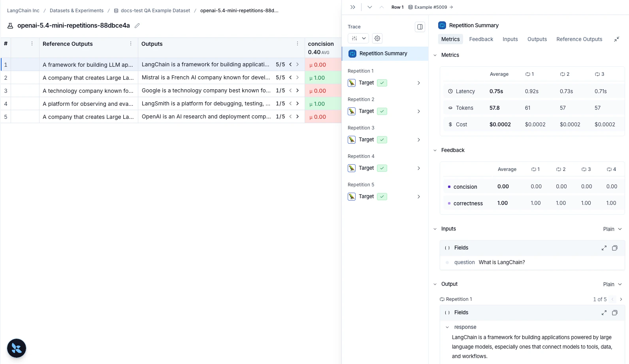Screen dimensions: 629x364
Task: Expand Repetition 4 Target arrow
Action: coord(419,168)
